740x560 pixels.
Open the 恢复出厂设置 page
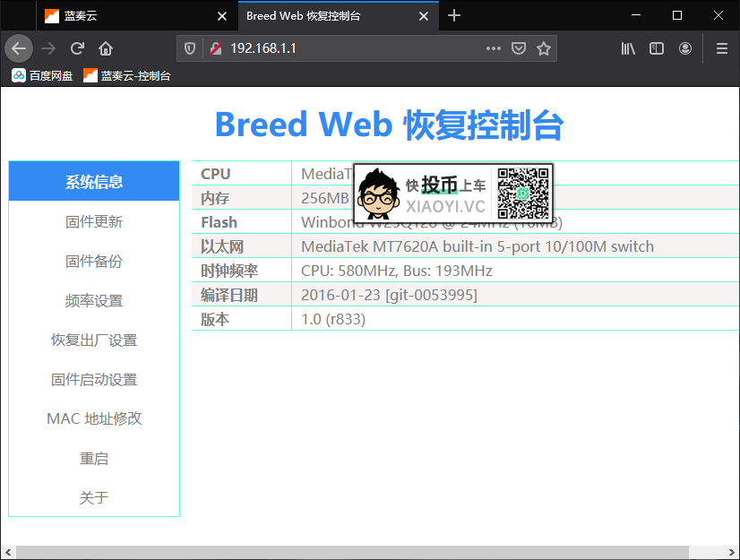click(93, 340)
